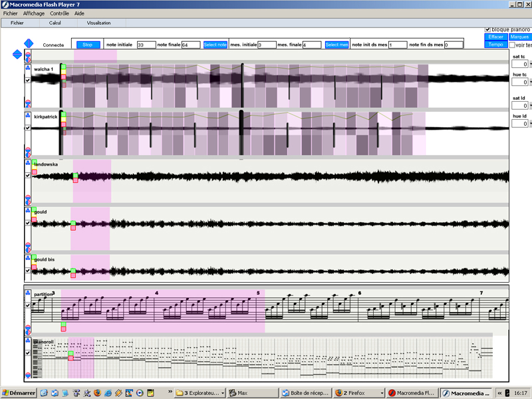
Task: Click the blue track icon for landowska
Action: tap(28, 163)
